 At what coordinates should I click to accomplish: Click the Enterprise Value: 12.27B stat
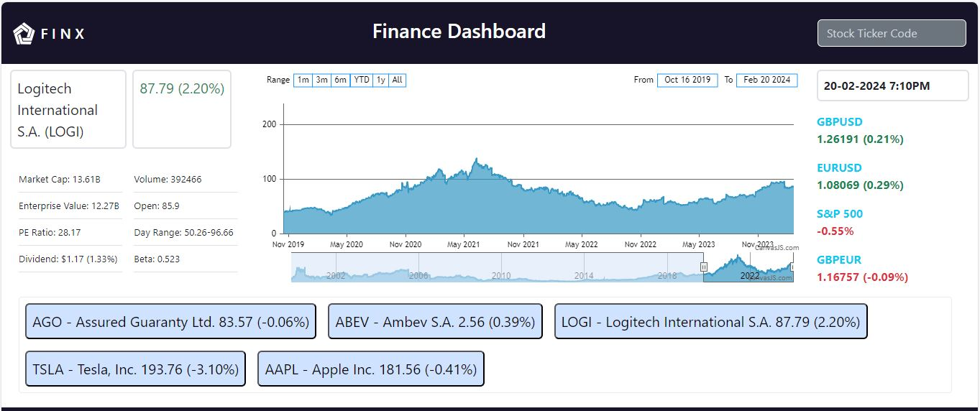[x=70, y=206]
